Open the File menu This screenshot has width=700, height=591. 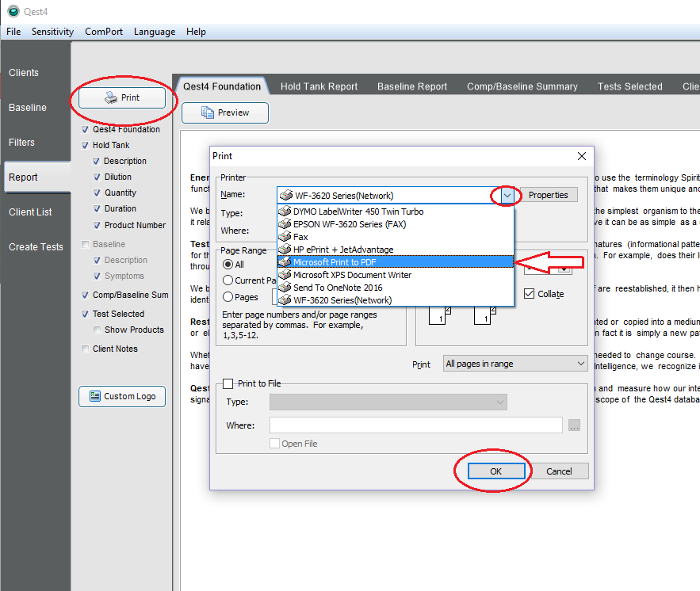(13, 32)
